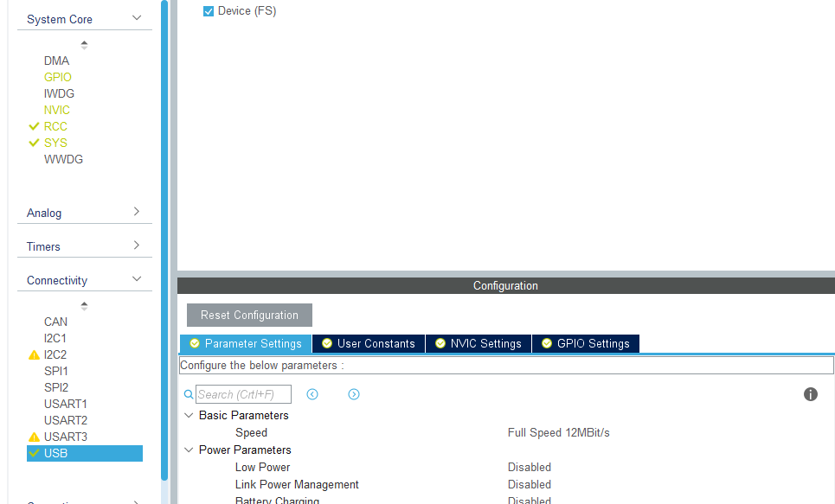This screenshot has height=504, width=835.
Task: Click the Connectivity sort arrows icon
Action: pyautogui.click(x=84, y=306)
